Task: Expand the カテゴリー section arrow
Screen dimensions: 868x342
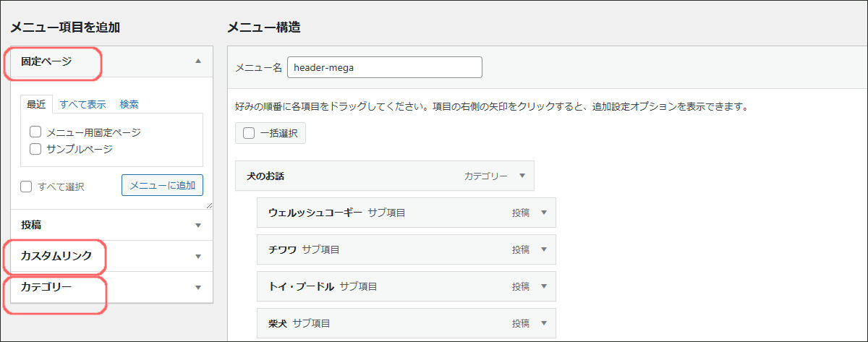Action: (197, 287)
